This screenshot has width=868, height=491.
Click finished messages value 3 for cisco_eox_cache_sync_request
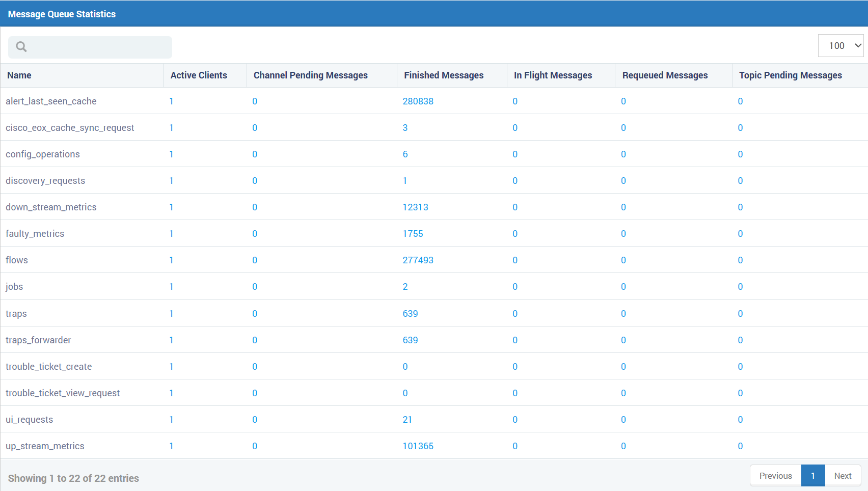pos(405,128)
